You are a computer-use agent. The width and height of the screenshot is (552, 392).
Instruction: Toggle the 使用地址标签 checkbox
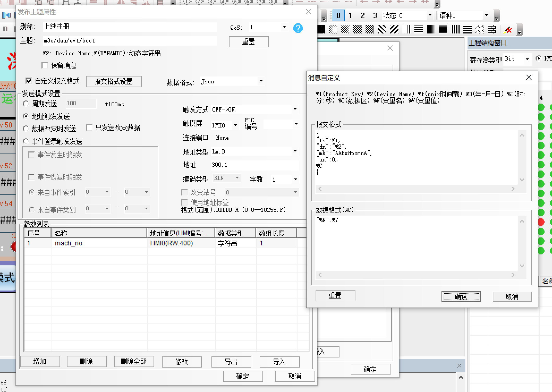pyautogui.click(x=184, y=202)
